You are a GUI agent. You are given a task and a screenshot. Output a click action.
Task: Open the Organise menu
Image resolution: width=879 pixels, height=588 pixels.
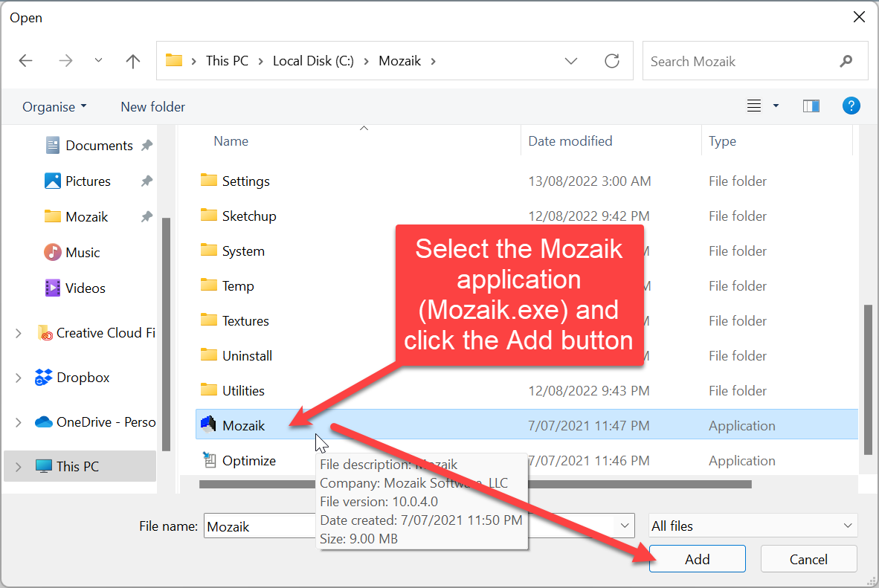(x=54, y=107)
